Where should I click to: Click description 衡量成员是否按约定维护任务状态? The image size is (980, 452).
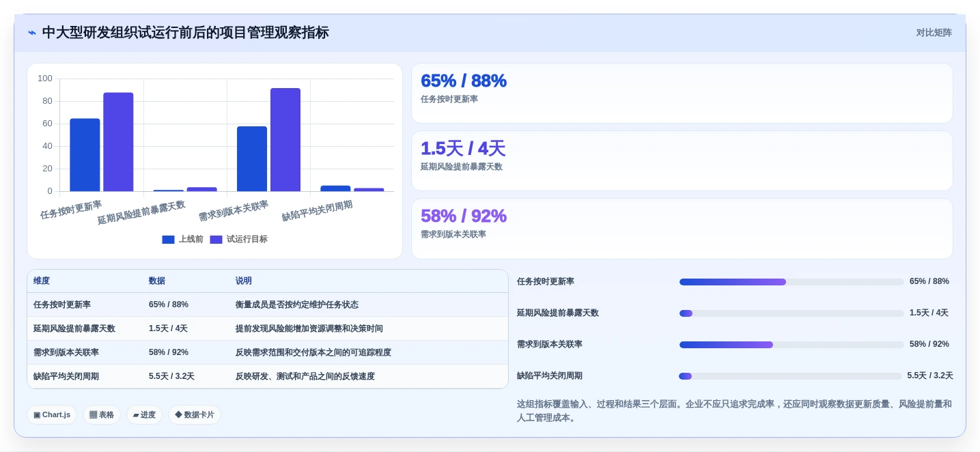(x=297, y=305)
